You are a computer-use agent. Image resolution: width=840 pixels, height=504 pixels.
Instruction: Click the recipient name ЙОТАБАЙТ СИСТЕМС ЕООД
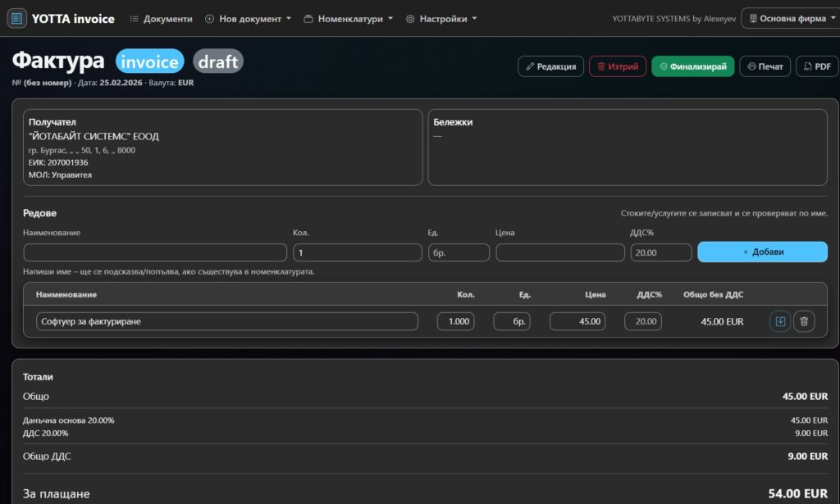click(94, 136)
